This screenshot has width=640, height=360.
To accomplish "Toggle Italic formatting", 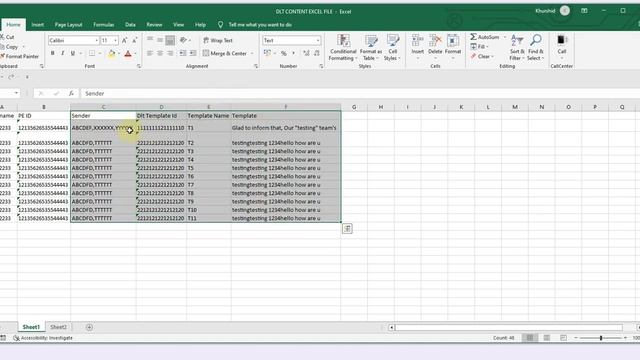I will (62, 53).
